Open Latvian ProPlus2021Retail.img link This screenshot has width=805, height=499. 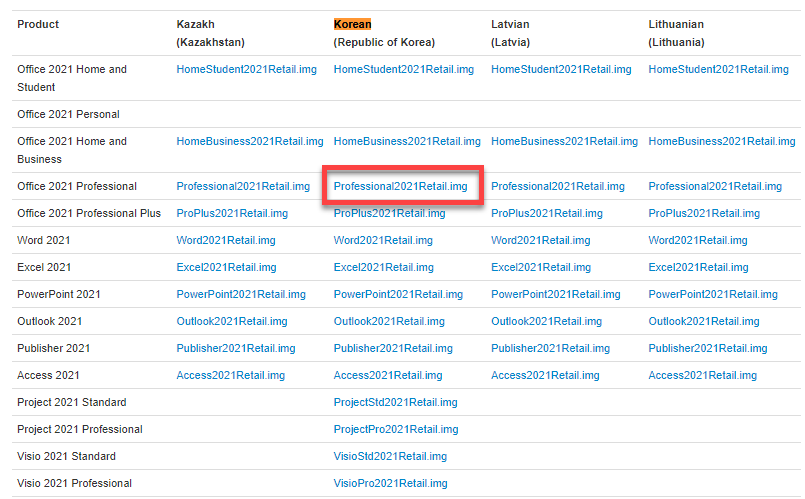[x=547, y=213]
